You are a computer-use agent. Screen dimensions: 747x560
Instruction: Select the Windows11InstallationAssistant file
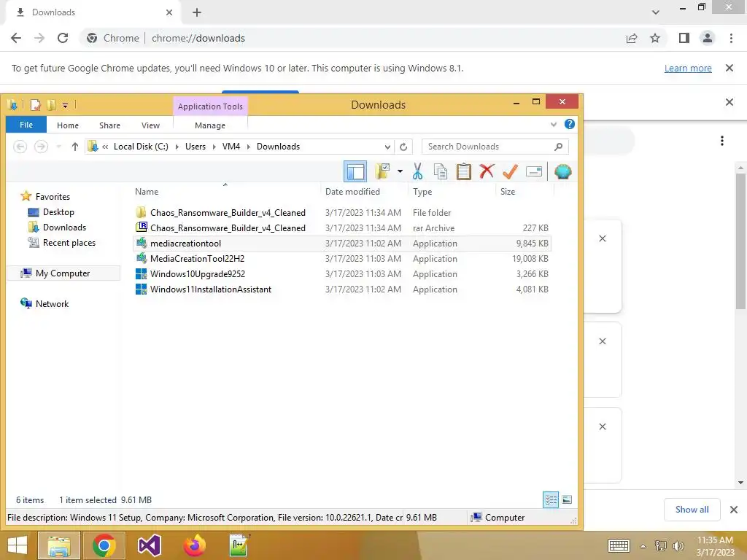point(342,289)
